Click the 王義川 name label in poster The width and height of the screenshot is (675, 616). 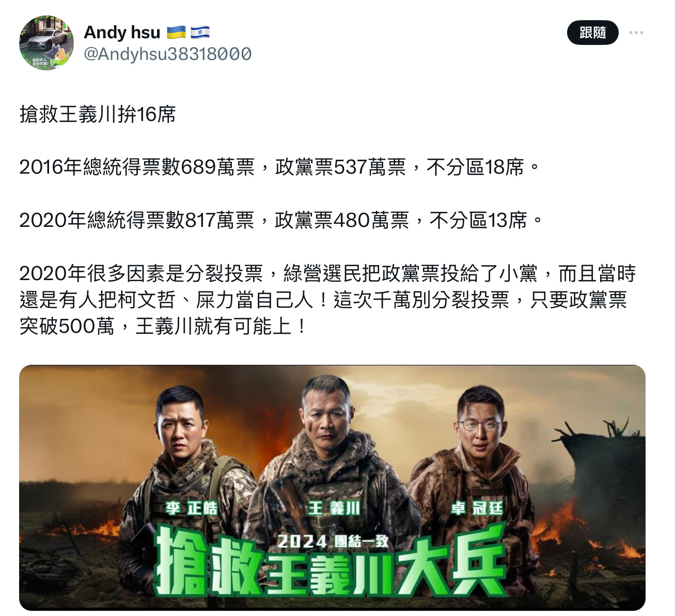tap(334, 508)
